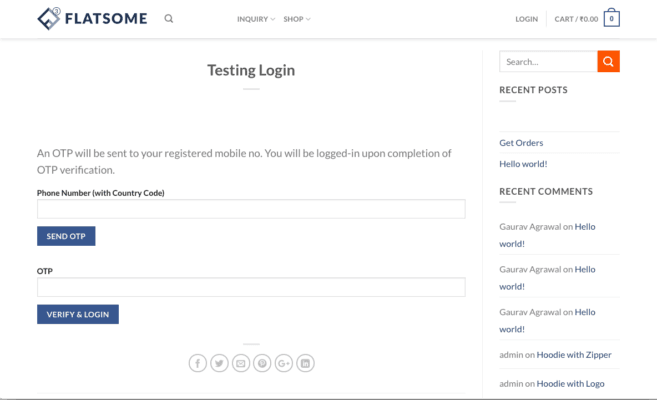Screen dimensions: 657x400
Task: Share via email envelope icon
Action: coord(241,363)
